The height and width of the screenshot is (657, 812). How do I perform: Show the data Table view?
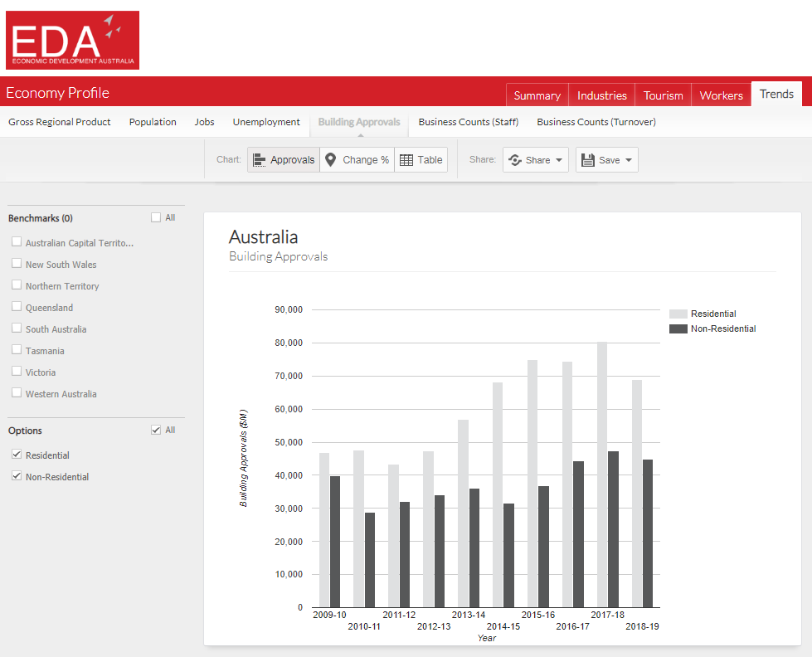tap(421, 159)
